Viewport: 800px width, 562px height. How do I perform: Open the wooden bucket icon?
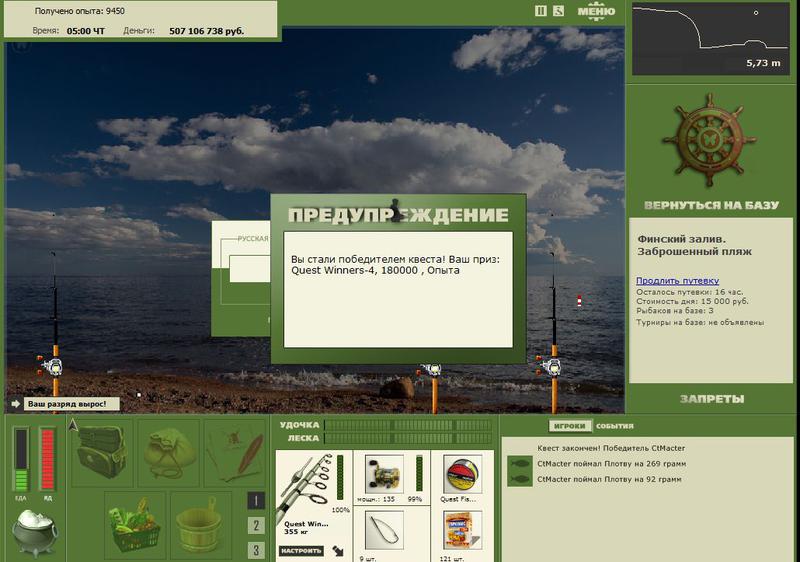(200, 525)
